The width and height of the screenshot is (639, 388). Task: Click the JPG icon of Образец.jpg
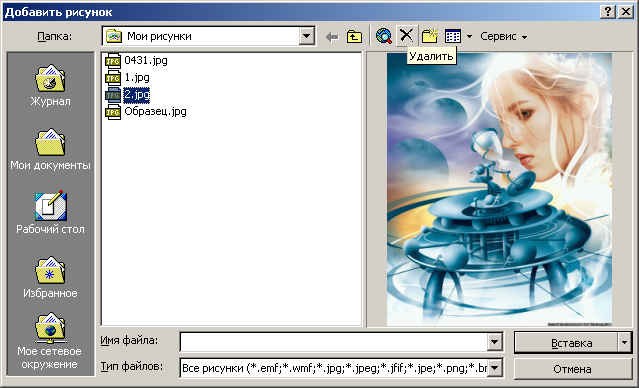point(113,112)
